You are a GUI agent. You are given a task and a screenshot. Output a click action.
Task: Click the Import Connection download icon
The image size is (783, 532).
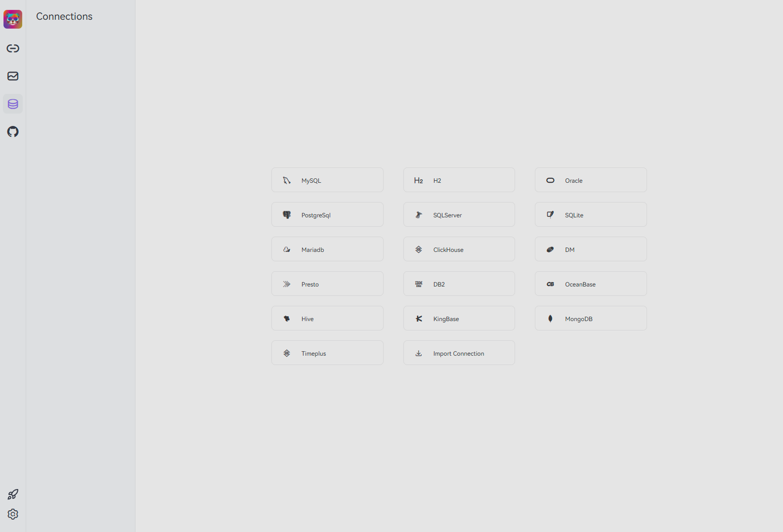(419, 353)
